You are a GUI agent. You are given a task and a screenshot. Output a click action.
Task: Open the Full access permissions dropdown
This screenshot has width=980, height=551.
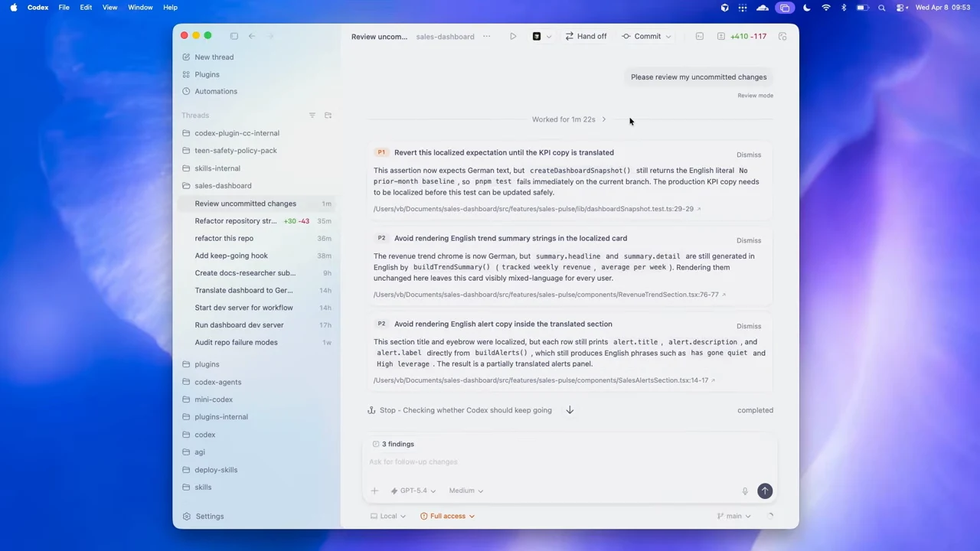[x=448, y=517]
